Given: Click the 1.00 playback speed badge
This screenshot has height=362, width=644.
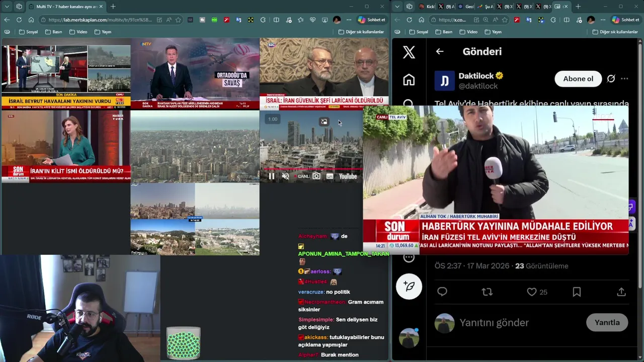Looking at the screenshot, I should pos(272,119).
